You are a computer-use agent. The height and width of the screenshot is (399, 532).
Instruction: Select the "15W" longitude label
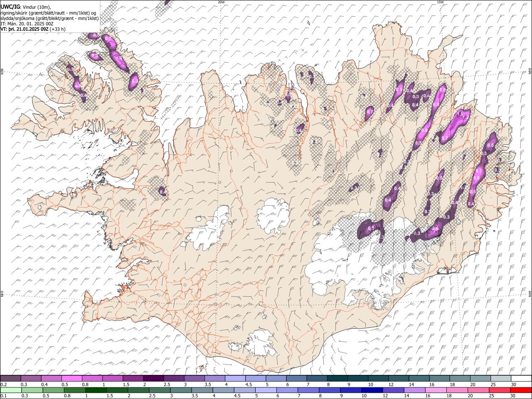(440, 2)
